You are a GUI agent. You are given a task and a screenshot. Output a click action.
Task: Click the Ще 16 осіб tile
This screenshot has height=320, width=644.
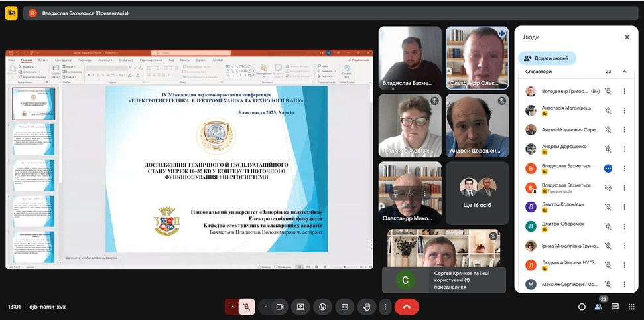(476, 194)
